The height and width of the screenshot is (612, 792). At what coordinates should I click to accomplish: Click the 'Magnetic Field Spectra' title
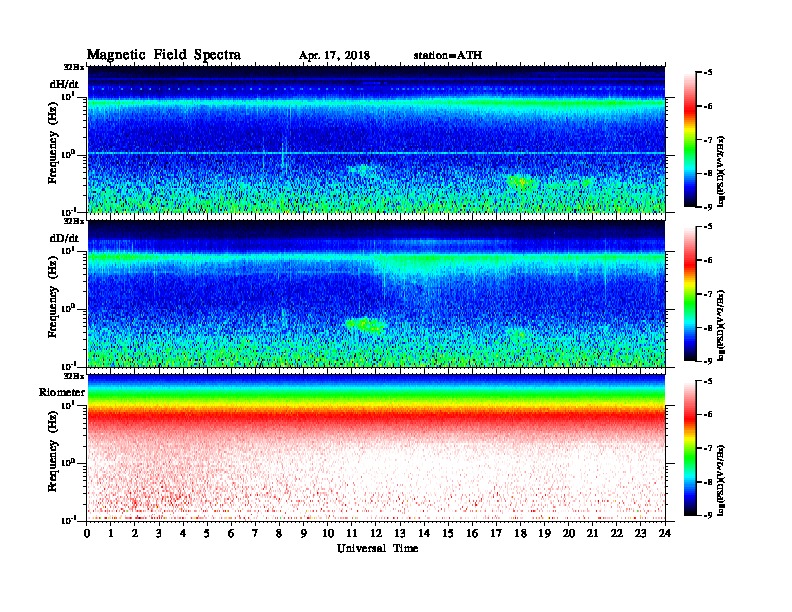tap(164, 55)
